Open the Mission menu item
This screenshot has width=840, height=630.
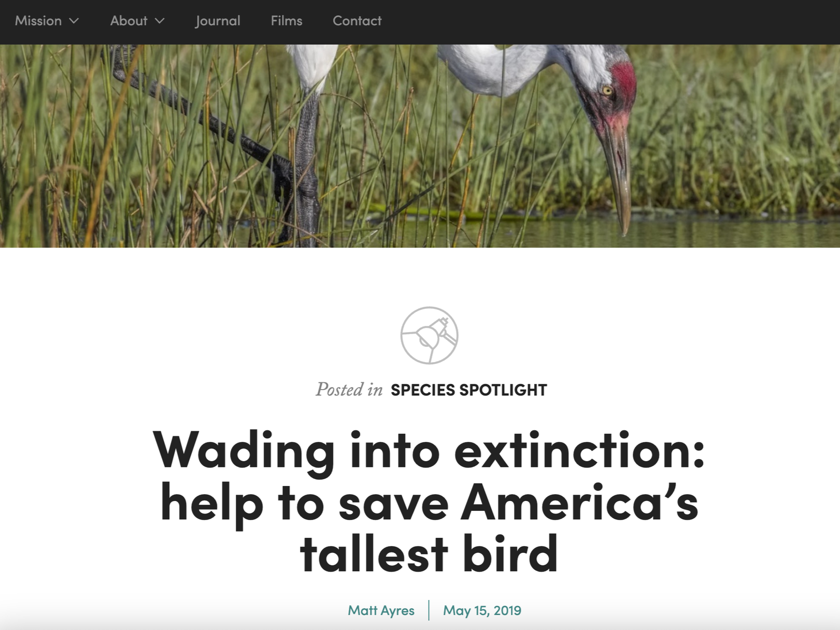[38, 21]
